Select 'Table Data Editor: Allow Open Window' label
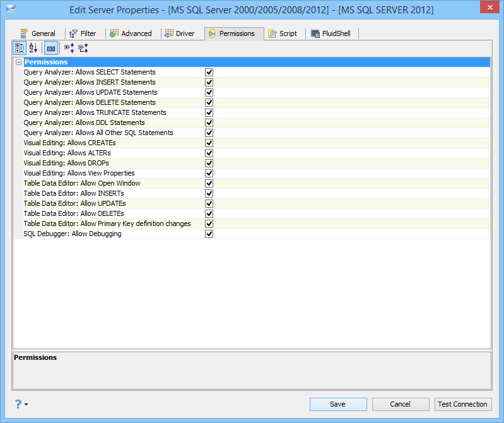 [x=82, y=183]
